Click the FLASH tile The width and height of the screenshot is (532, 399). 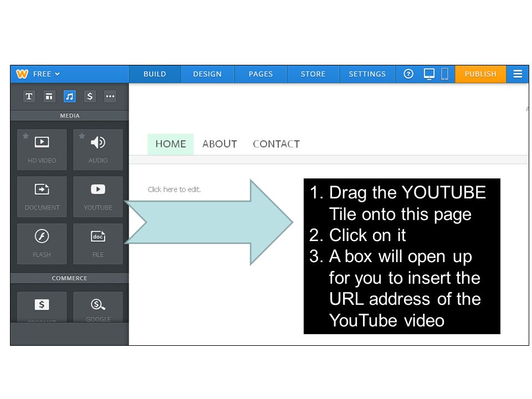coord(42,244)
